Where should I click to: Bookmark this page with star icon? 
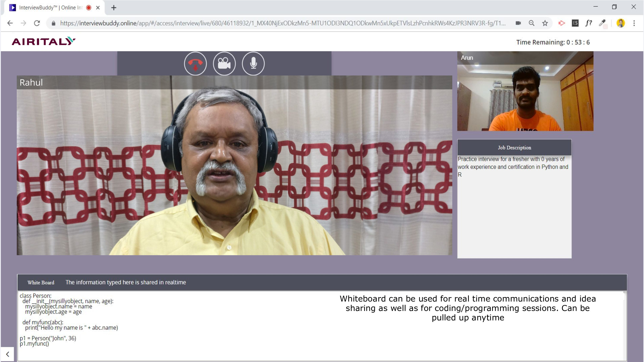[x=545, y=23]
